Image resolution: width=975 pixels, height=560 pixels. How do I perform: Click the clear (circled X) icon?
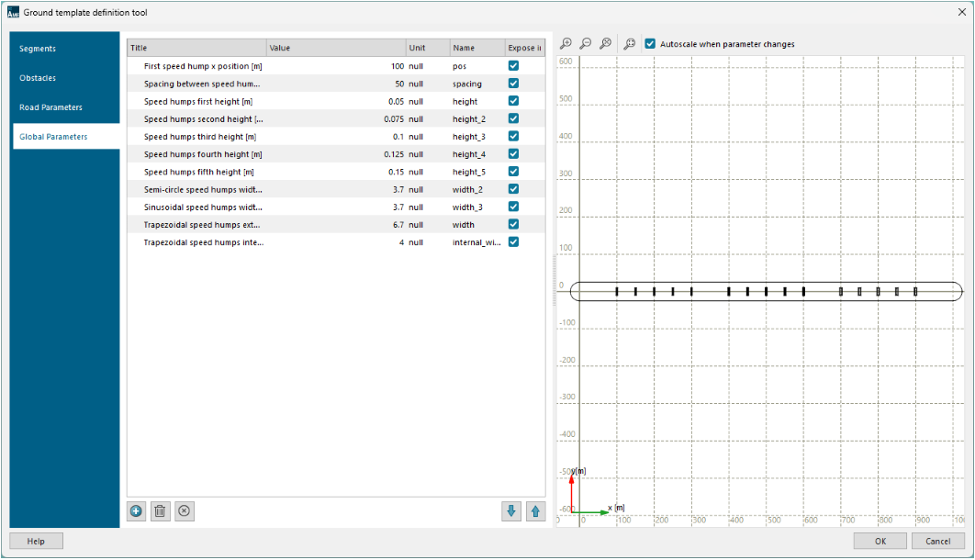[x=184, y=511]
